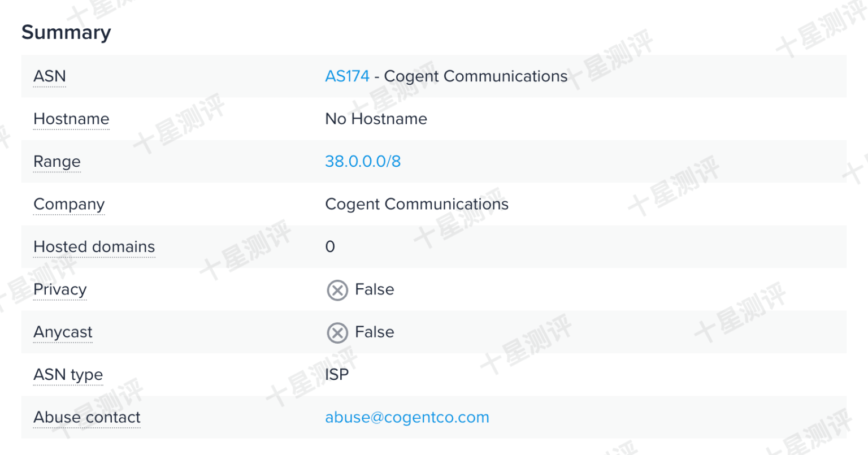Click the No Hostname value text
Screen dimensions: 868x455
click(376, 119)
